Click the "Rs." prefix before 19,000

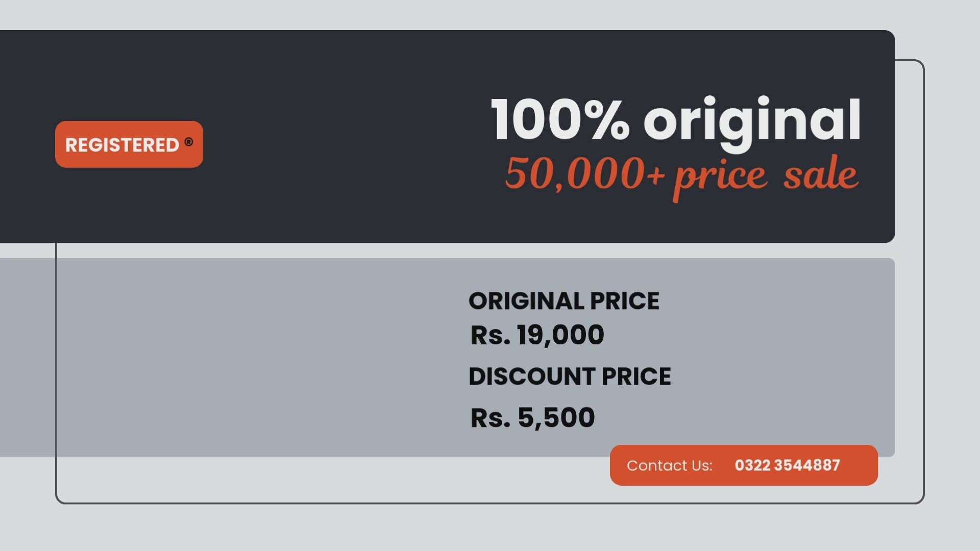coord(490,335)
